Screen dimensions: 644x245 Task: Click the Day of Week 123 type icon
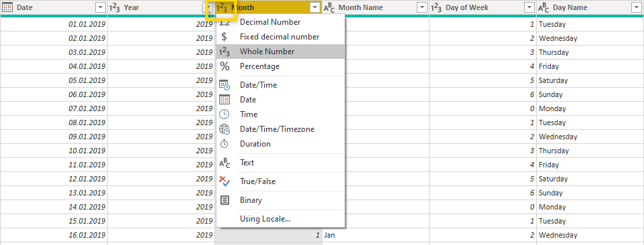click(x=436, y=7)
